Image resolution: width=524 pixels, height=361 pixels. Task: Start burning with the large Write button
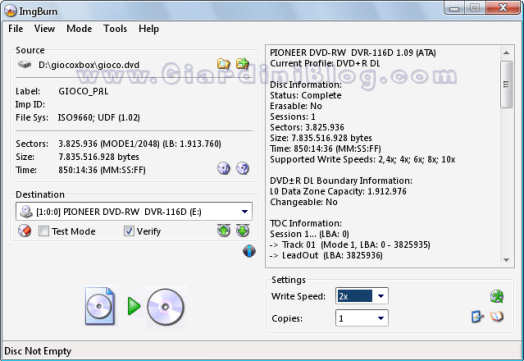click(x=134, y=306)
